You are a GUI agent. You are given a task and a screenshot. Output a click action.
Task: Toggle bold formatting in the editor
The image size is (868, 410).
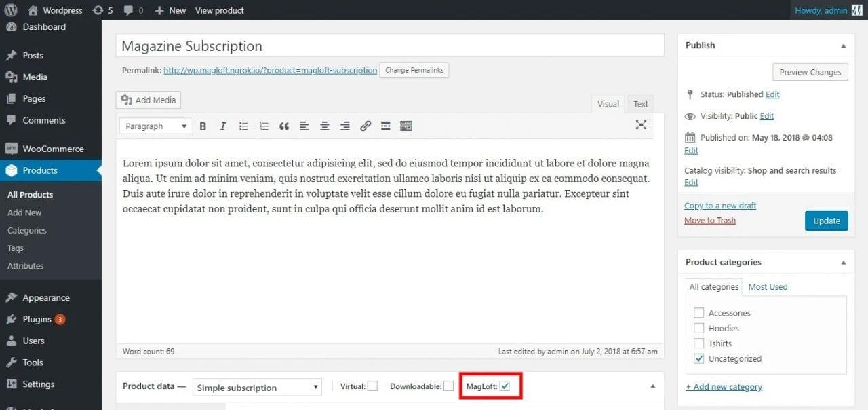click(x=203, y=126)
